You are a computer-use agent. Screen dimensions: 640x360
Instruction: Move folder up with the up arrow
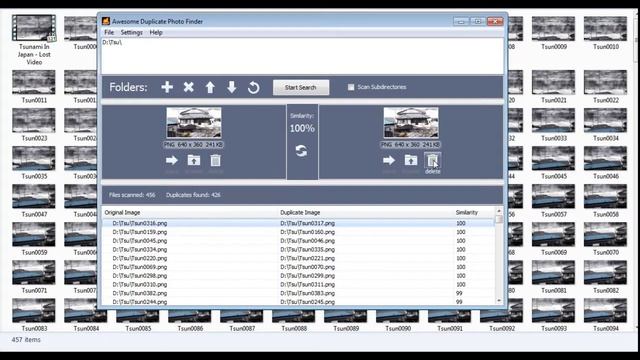[x=210, y=87]
